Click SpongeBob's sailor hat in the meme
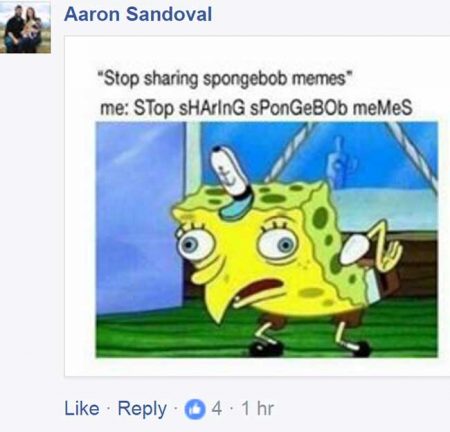Image resolution: width=450 pixels, height=432 pixels. [x=233, y=182]
